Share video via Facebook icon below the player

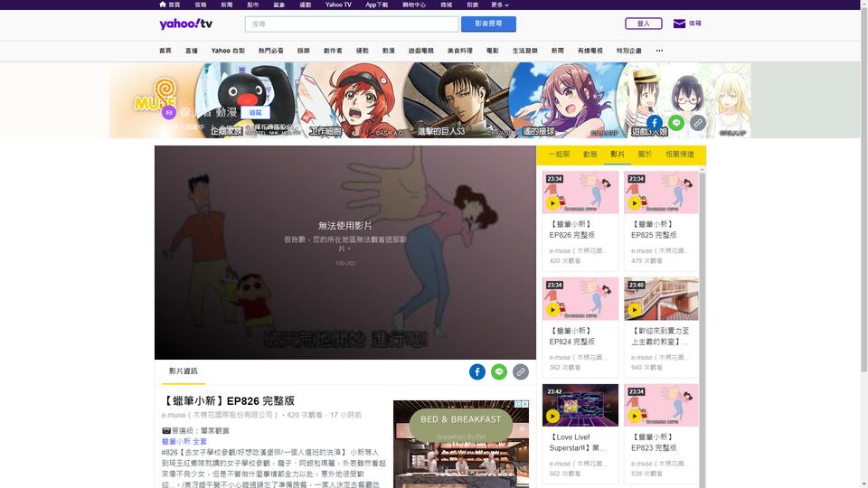point(477,371)
